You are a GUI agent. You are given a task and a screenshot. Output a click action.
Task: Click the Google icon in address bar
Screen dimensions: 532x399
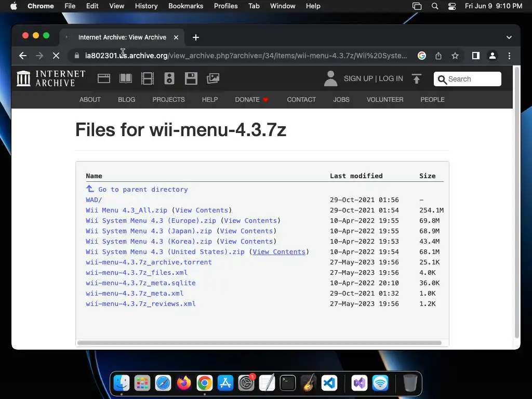422,56
